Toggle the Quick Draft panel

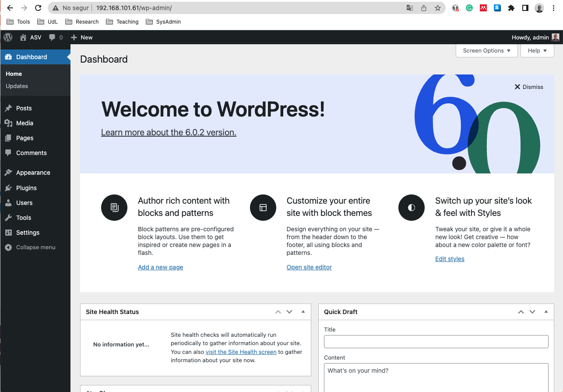pyautogui.click(x=546, y=312)
